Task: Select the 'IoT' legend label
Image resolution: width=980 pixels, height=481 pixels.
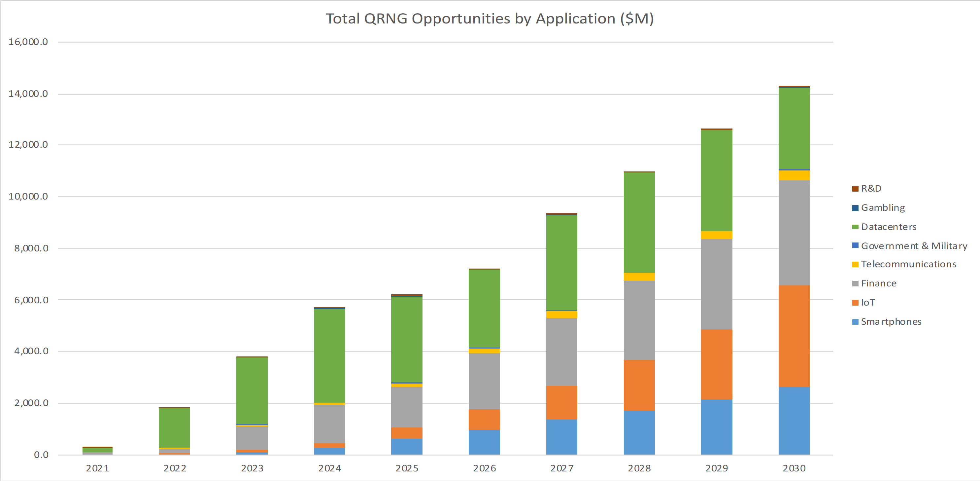Action: (868, 303)
